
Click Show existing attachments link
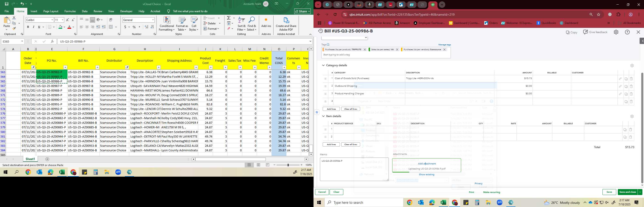(426, 174)
